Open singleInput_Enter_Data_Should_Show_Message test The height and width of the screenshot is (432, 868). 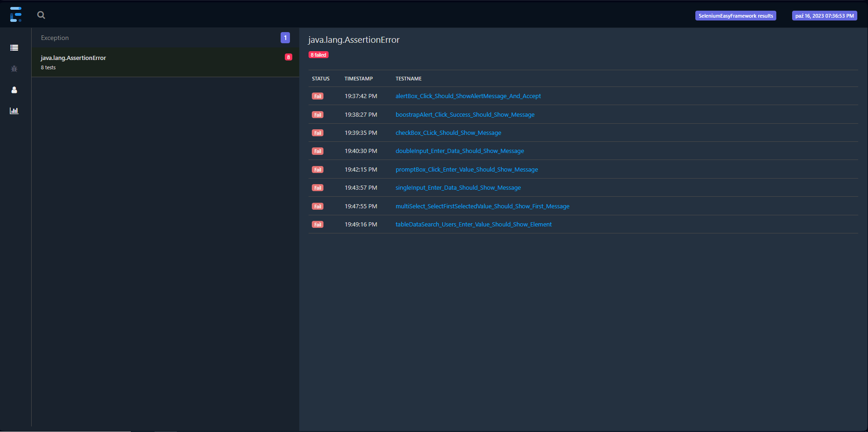coord(458,188)
